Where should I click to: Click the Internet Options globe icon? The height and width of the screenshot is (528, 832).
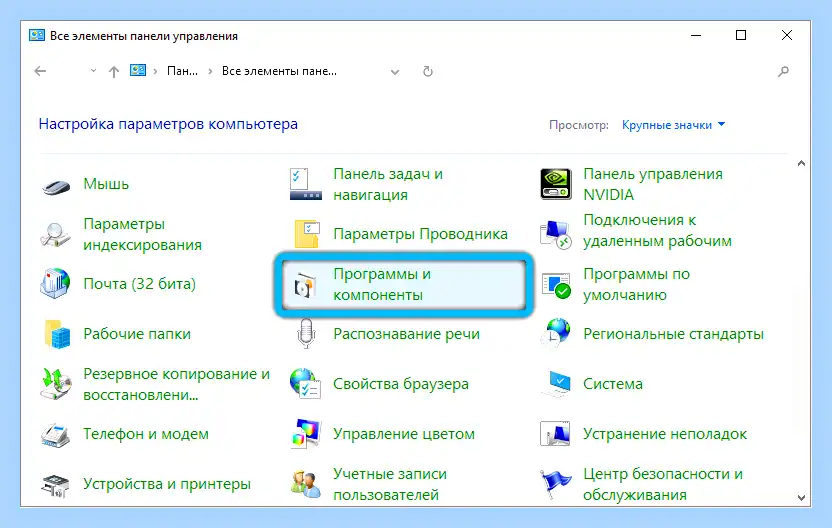tap(306, 384)
